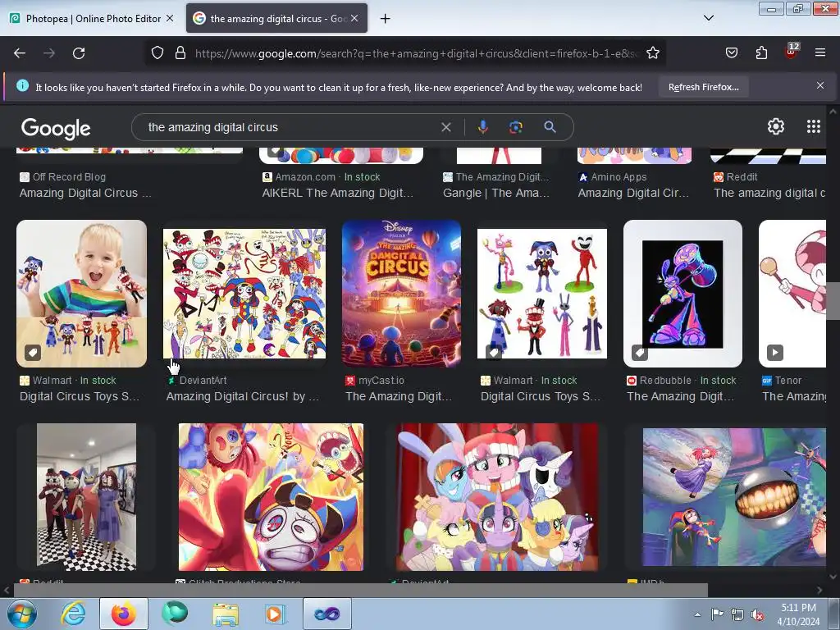Open the DeviantArt character collage image
This screenshot has width=840, height=630.
click(244, 294)
